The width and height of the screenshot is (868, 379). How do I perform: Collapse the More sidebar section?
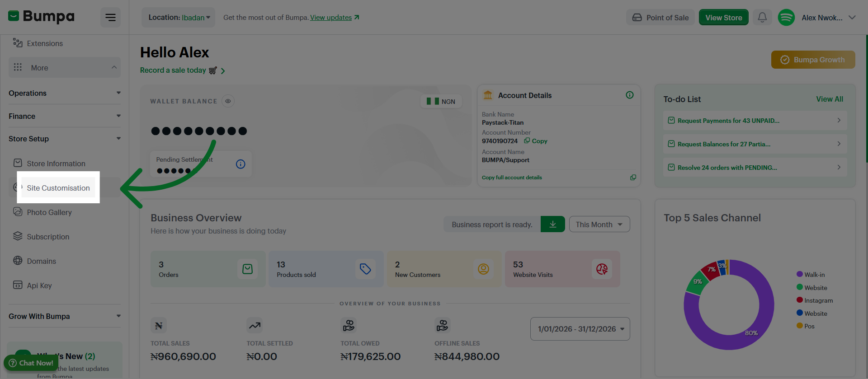click(x=65, y=67)
